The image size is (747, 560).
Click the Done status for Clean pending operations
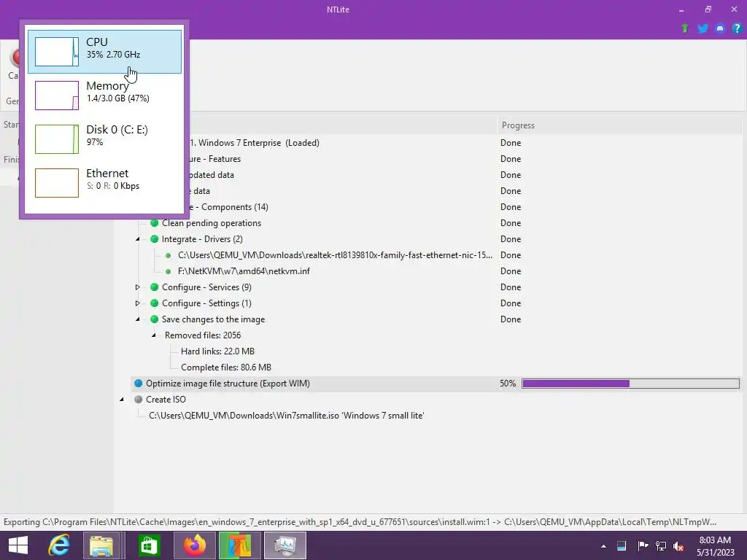[x=511, y=223]
